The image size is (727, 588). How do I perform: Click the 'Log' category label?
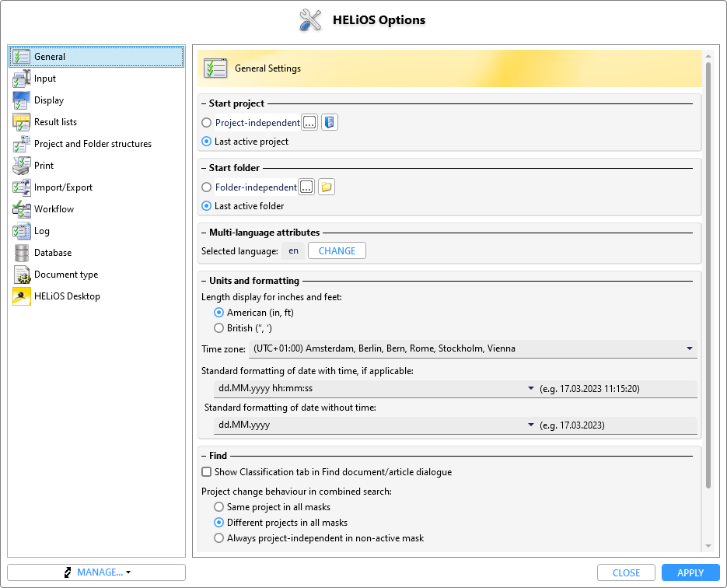[x=42, y=231]
